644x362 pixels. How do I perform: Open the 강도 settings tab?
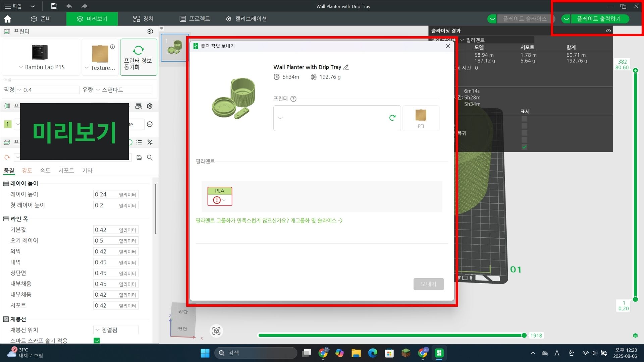[27, 171]
